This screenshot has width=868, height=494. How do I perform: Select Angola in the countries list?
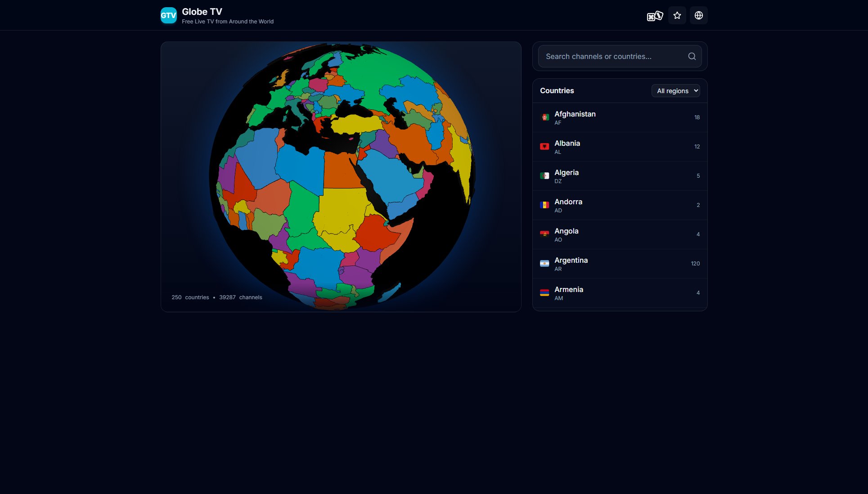(620, 234)
